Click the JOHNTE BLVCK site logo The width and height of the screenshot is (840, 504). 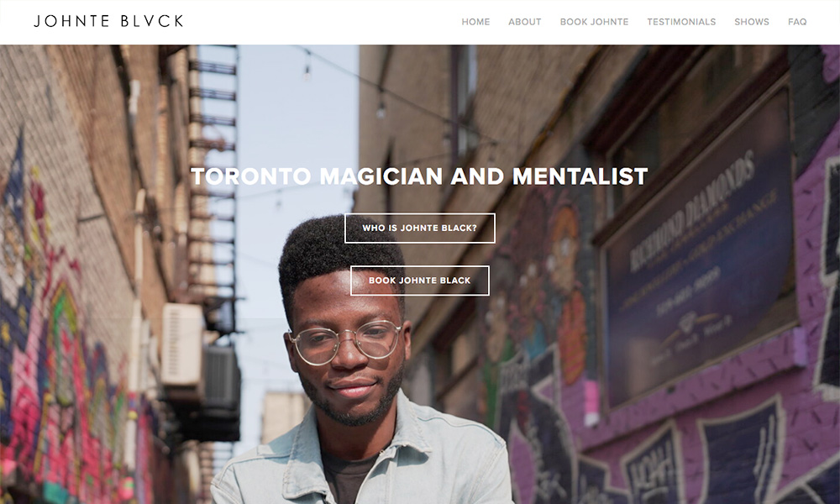point(108,22)
